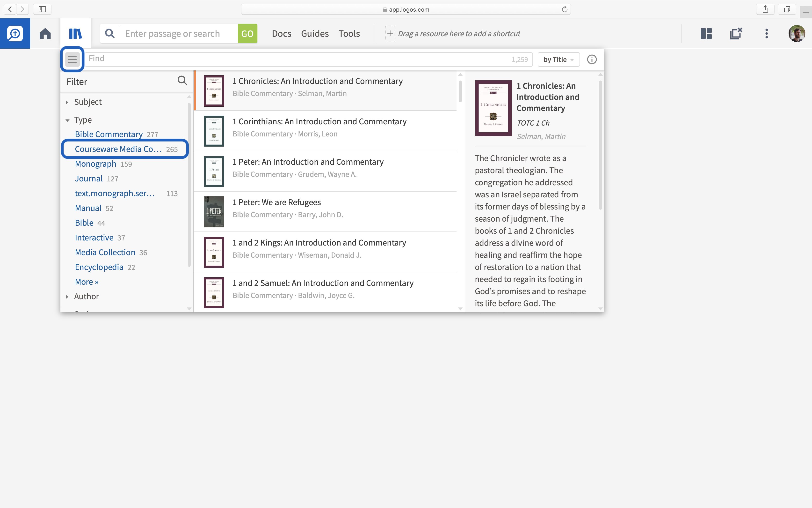Open 1 Peter We are Refugees thumbnail

(x=214, y=212)
